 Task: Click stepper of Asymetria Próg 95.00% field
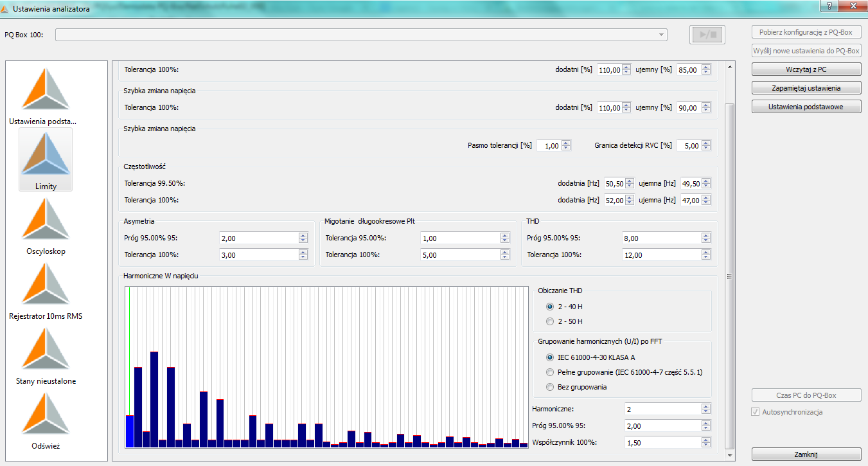pos(303,238)
